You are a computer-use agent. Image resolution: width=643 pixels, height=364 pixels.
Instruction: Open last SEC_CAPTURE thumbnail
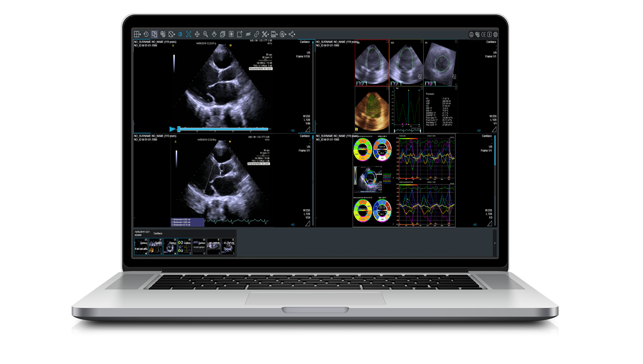click(x=228, y=247)
